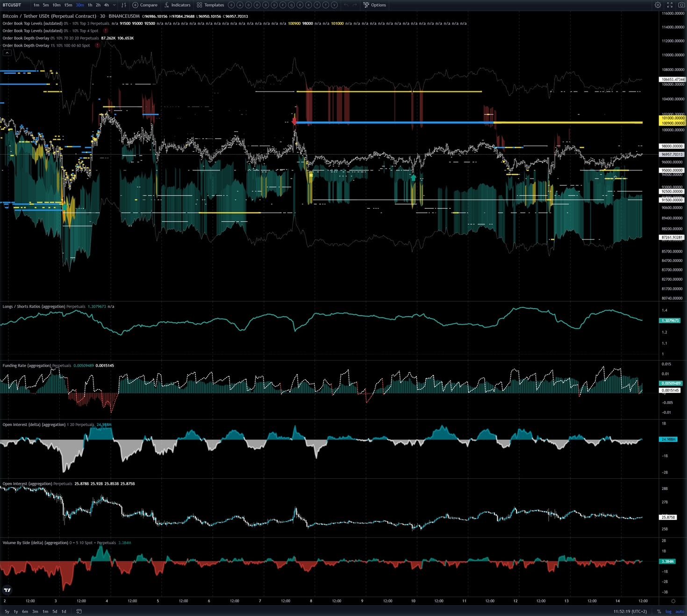The height and width of the screenshot is (616, 687).
Task: Toggle percentage price scale
Action: 659,611
